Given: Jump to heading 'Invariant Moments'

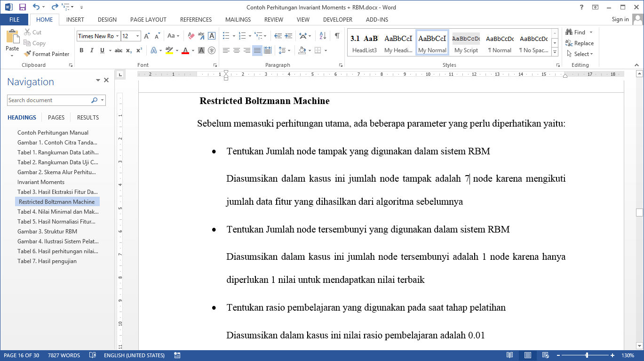Looking at the screenshot, I should [41, 182].
